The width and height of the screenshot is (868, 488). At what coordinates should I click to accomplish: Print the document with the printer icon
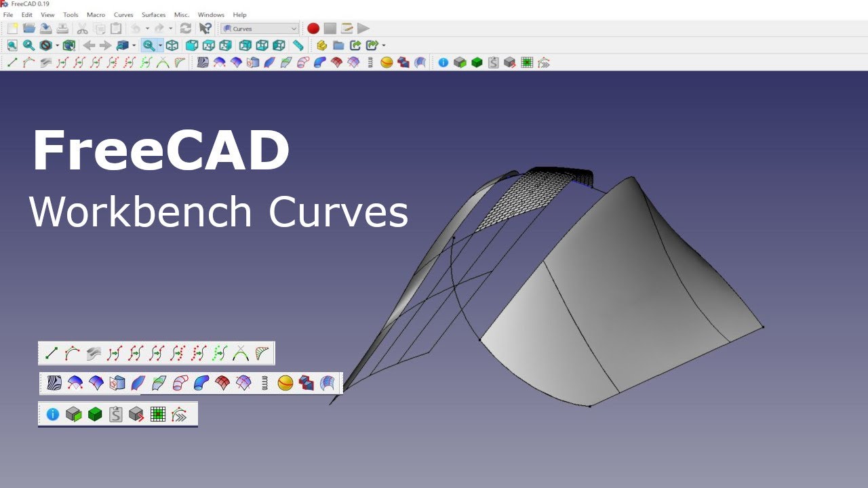62,28
